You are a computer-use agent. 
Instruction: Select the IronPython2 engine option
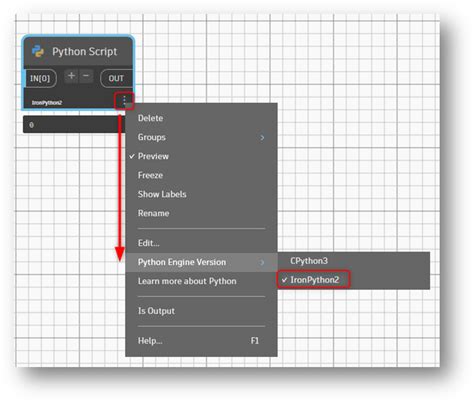click(x=354, y=280)
